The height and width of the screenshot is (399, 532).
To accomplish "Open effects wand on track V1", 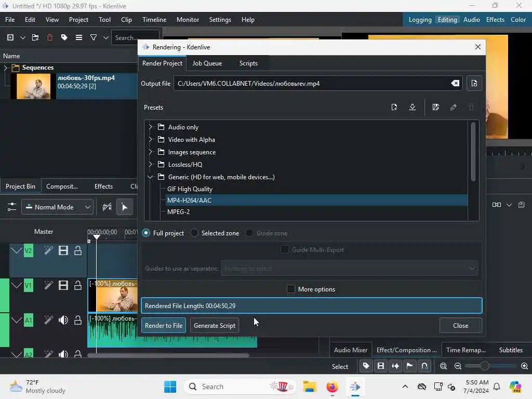I will pos(48,285).
